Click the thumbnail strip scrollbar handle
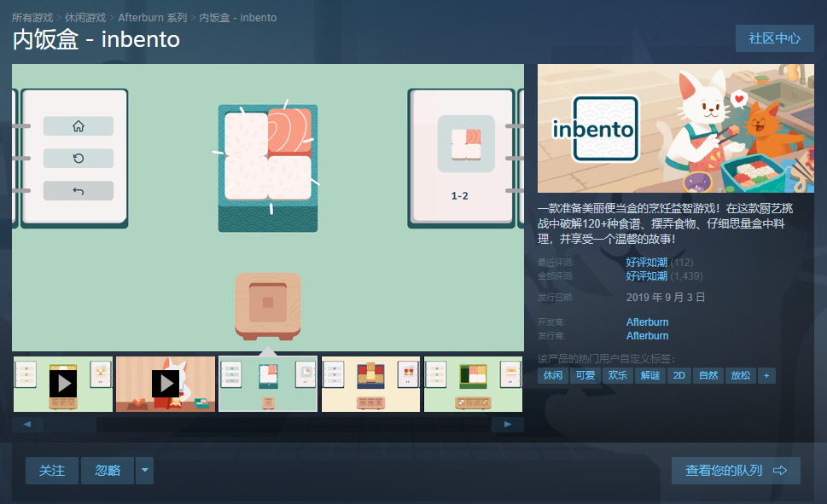The height and width of the screenshot is (504, 827). click(x=70, y=424)
